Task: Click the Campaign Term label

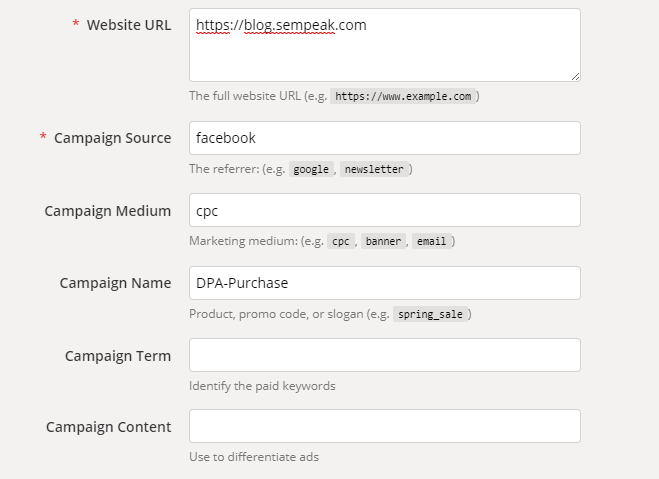Action: click(117, 355)
